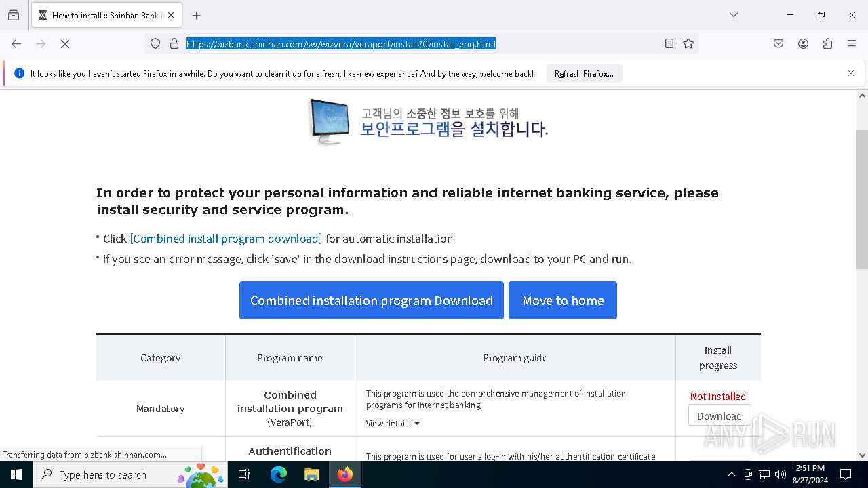
Task: Click Firefox icon on taskbar
Action: [x=345, y=474]
